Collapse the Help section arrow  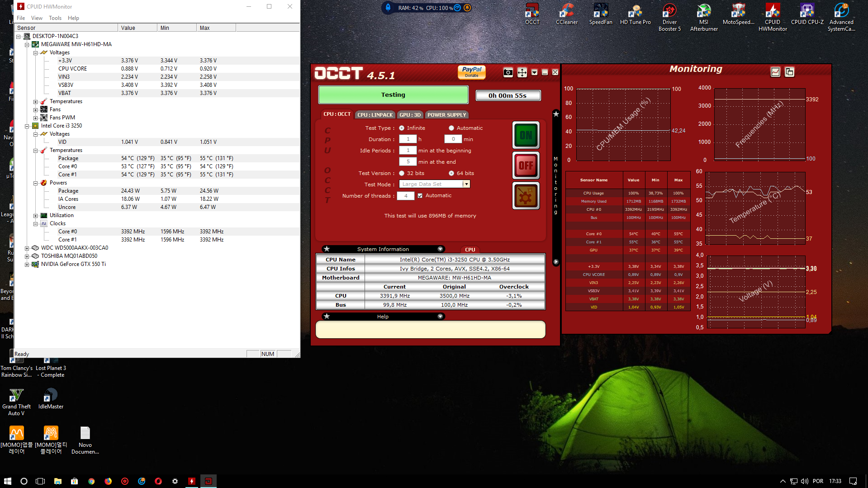440,317
